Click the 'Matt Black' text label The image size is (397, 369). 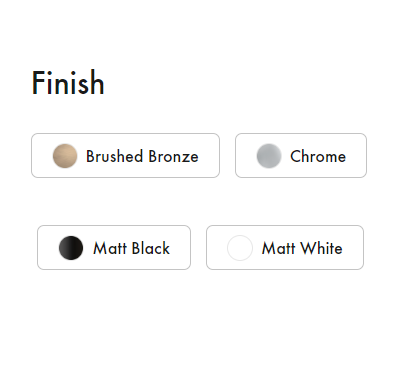point(131,248)
